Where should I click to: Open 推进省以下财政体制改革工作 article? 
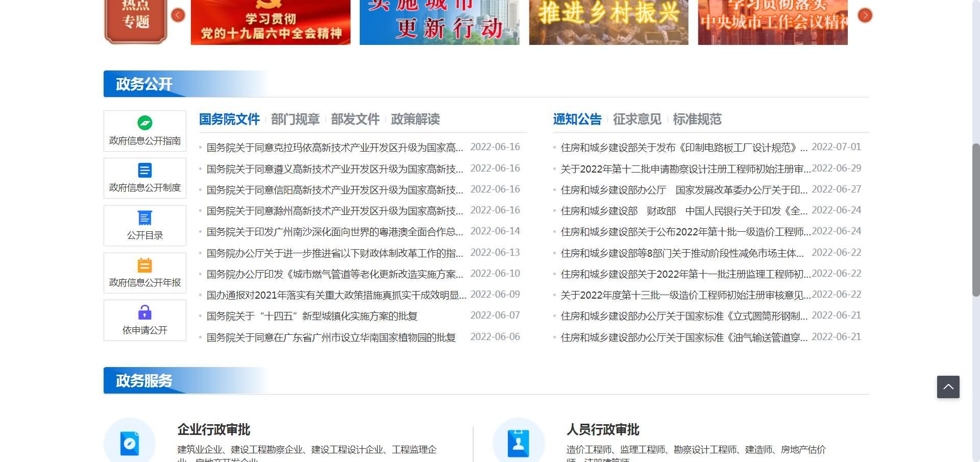pyautogui.click(x=335, y=253)
